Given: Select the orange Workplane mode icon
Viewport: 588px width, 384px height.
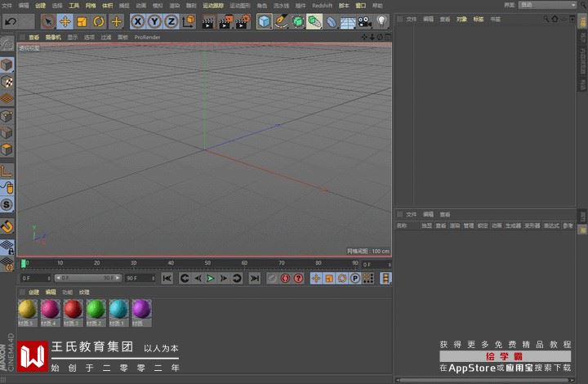Looking at the screenshot, I should (7, 99).
